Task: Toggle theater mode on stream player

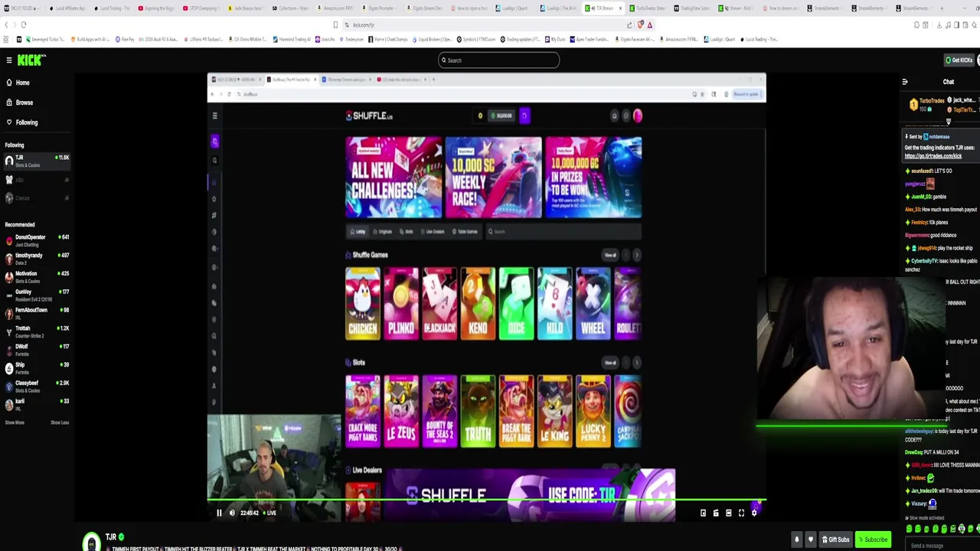Action: [x=728, y=514]
